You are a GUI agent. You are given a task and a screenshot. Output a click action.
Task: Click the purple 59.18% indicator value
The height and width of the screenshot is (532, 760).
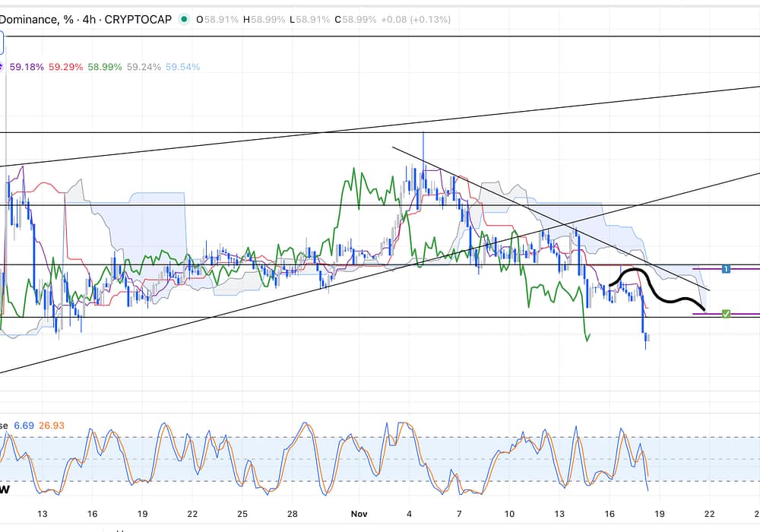[x=25, y=67]
